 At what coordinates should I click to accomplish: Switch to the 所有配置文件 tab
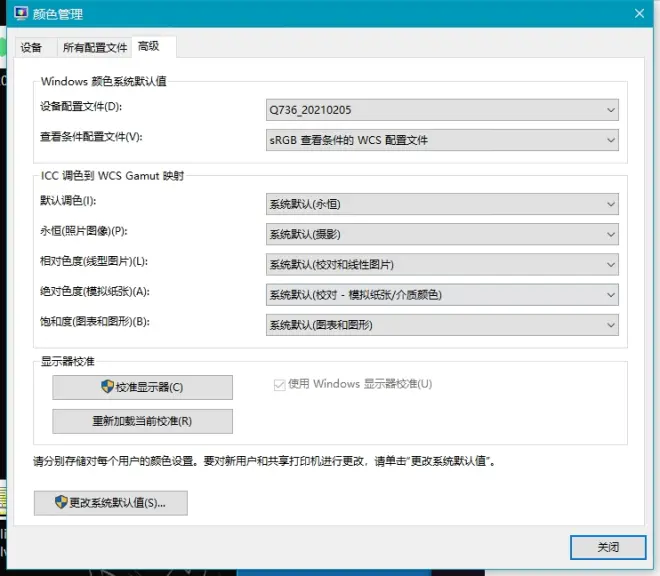(x=95, y=47)
